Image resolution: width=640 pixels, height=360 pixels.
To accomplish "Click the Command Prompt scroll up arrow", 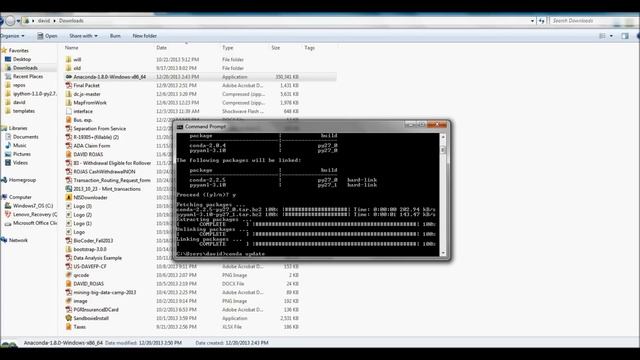I will click(443, 137).
